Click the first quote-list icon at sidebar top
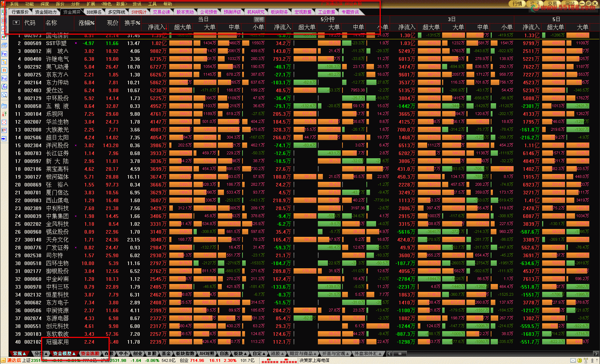This screenshot has width=600, height=364. click(4, 12)
